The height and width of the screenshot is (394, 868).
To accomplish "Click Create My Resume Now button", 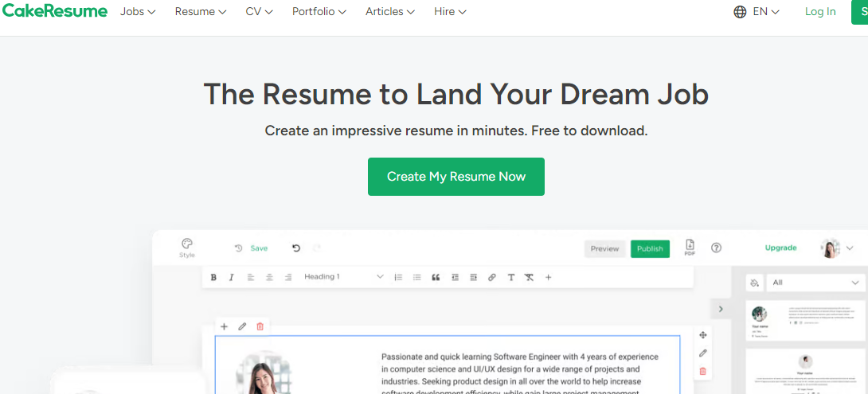I will click(456, 177).
